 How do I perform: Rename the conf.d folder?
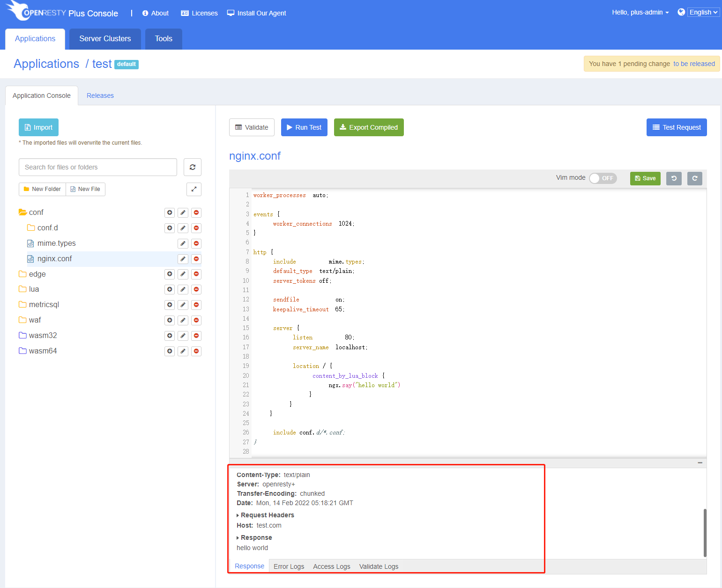click(183, 228)
